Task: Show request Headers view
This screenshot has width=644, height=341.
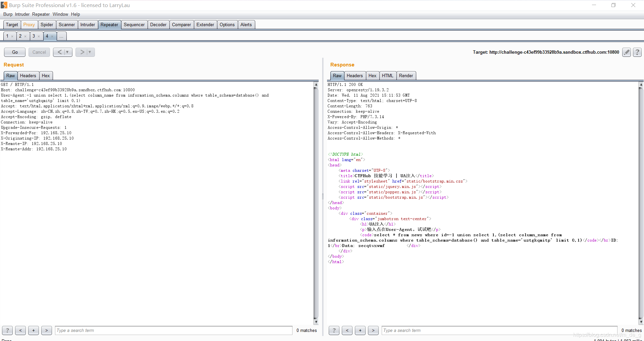Action: pos(28,76)
